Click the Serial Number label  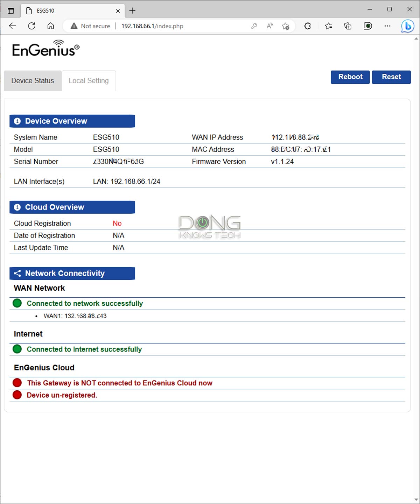36,162
